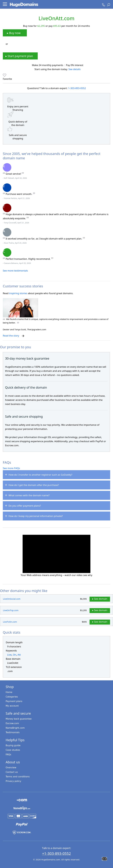The width and height of the screenshot is (113, 868).
Task: Click the NameBright.com logo
Action: [x=21, y=808]
